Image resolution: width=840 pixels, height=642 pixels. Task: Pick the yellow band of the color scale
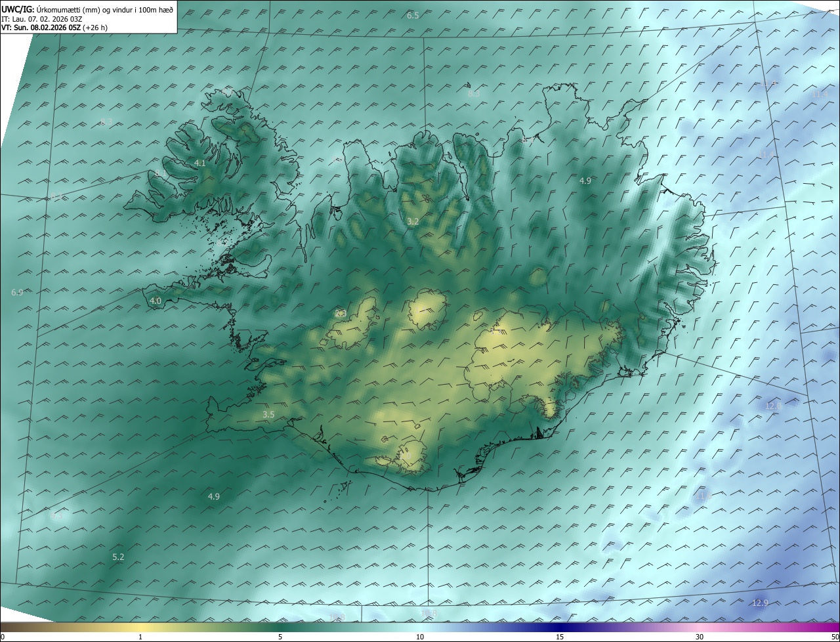coord(140,627)
